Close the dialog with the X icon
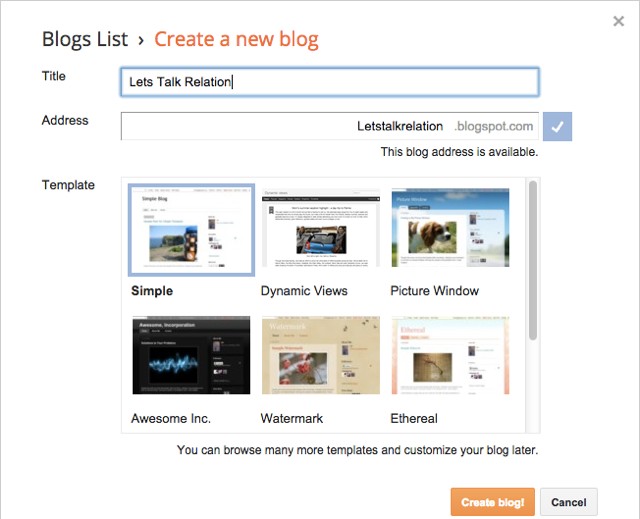Screen dimensions: 640x519 click(618, 21)
